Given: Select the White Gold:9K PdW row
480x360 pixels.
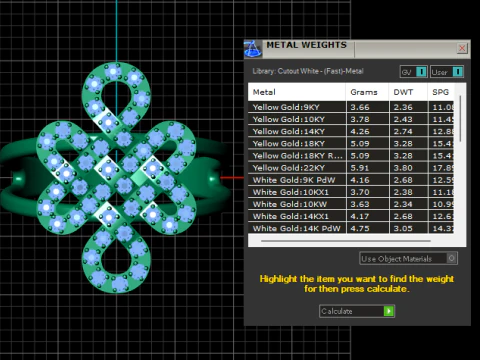Looking at the screenshot, I should 351,180.
